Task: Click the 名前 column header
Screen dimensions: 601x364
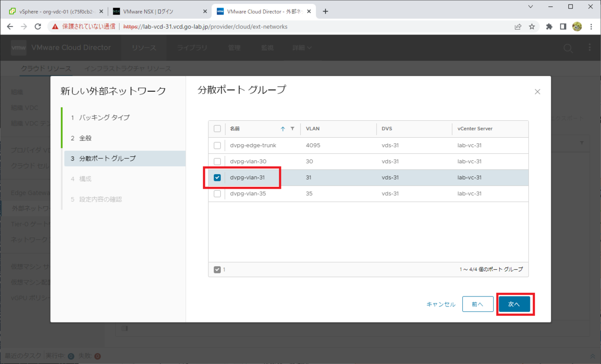Action: (235, 129)
